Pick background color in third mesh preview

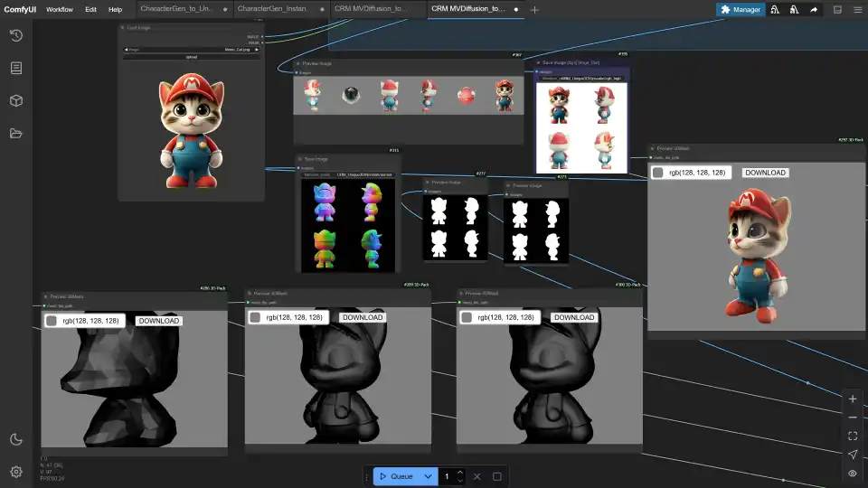tap(467, 317)
